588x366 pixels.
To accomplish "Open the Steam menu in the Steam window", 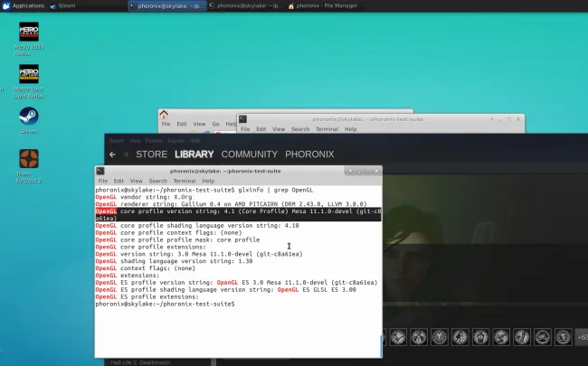I will 117,140.
